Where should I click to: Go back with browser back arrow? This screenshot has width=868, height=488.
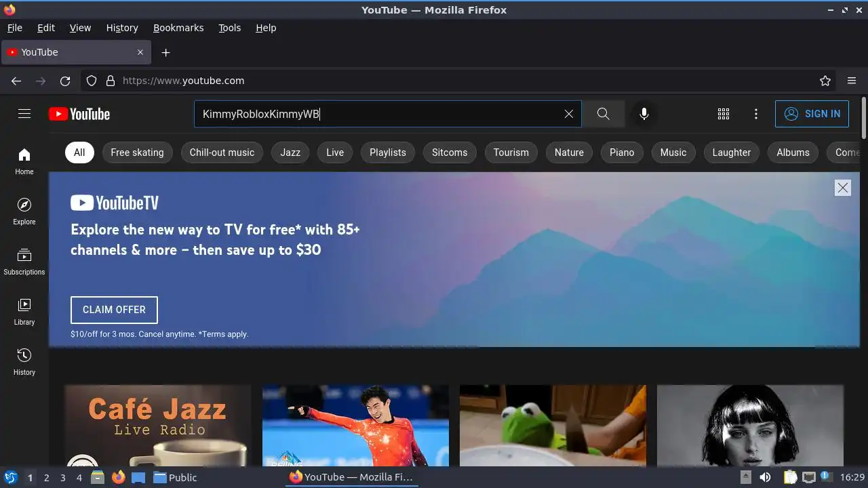[16, 81]
